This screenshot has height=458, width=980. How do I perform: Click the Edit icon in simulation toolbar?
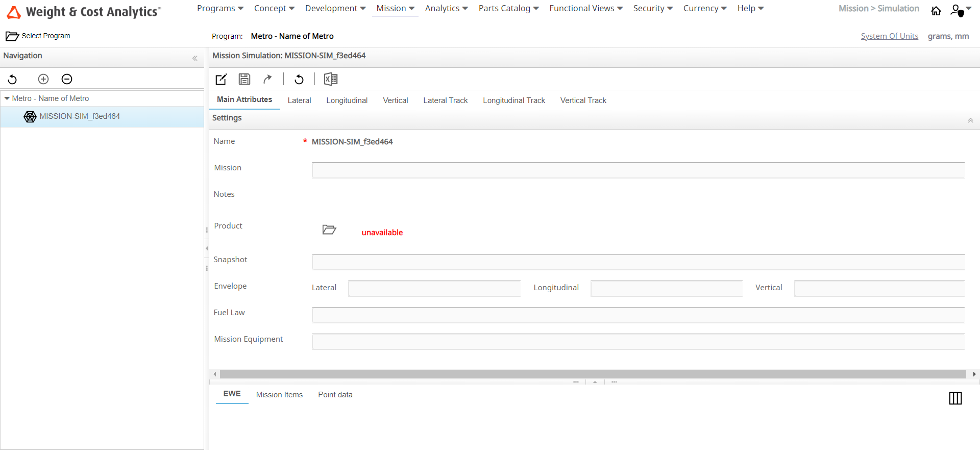tap(221, 79)
